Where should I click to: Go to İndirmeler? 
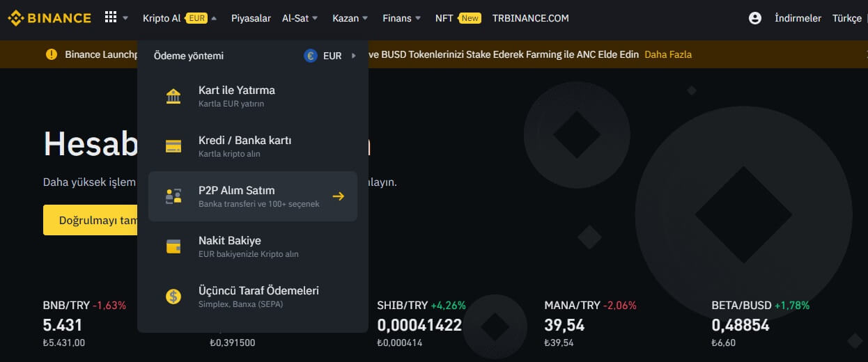798,18
